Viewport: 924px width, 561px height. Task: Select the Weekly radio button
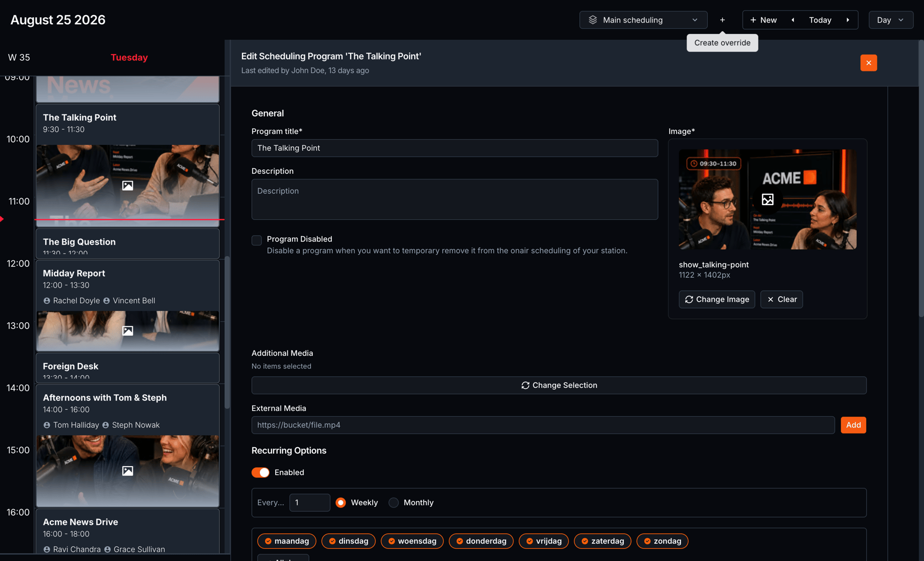[x=341, y=503]
